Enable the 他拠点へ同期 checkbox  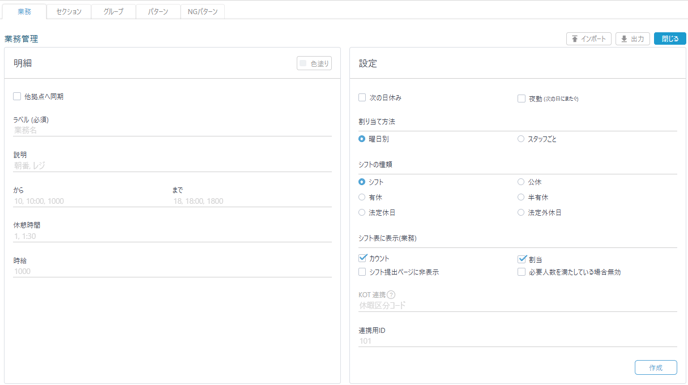[x=17, y=96]
